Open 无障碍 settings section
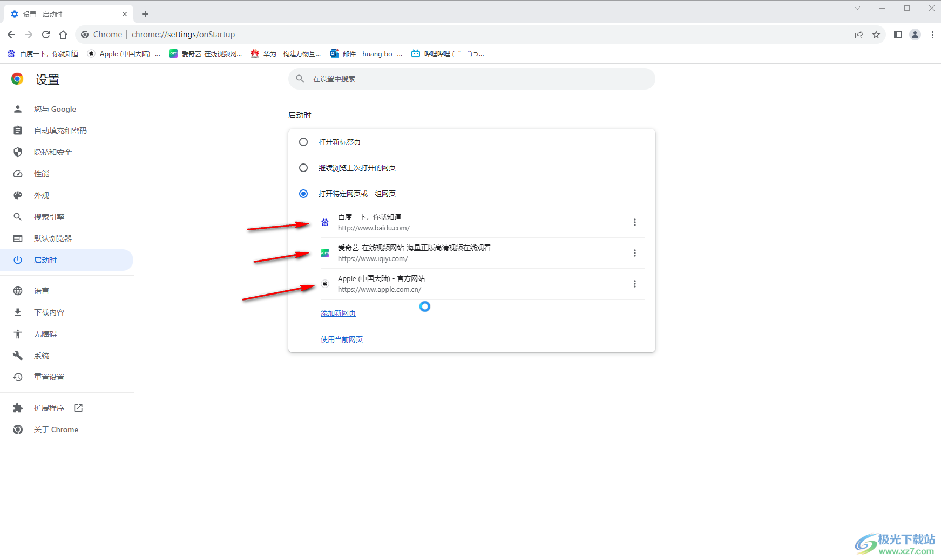 (x=45, y=334)
